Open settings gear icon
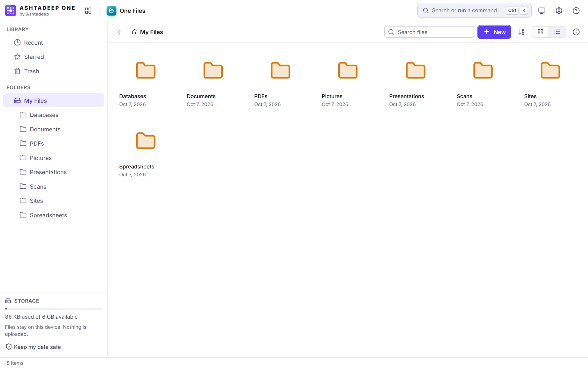588x368 pixels. click(x=559, y=11)
